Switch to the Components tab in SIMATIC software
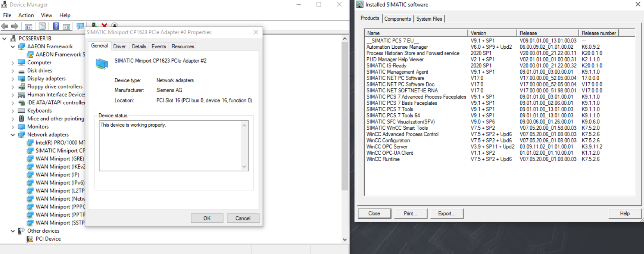 tap(397, 19)
